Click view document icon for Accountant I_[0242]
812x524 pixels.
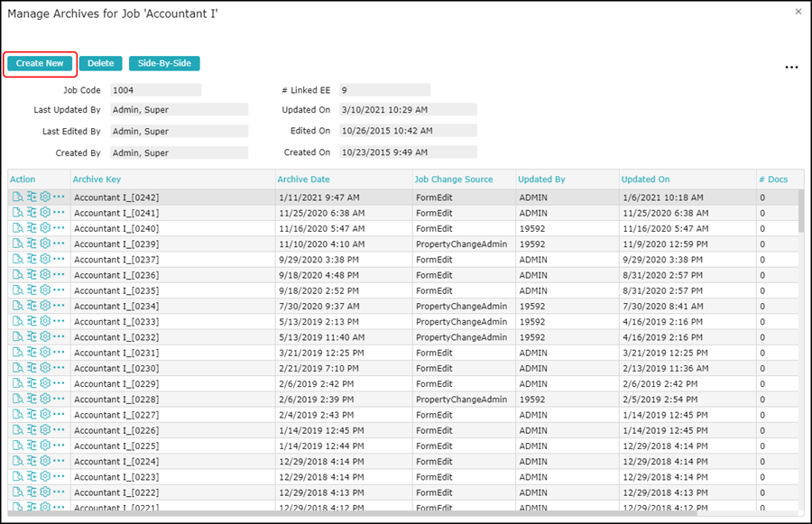coord(17,197)
